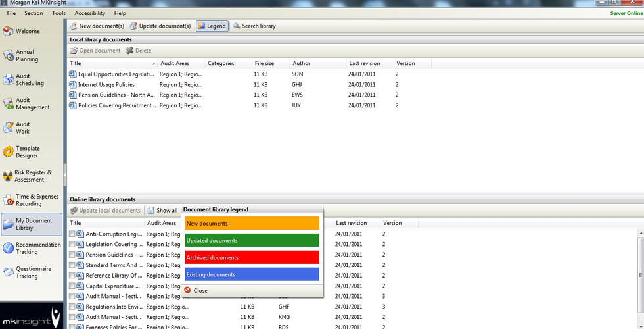Click the Delete icon in the local library
This screenshot has width=644, height=329.
[x=130, y=51]
